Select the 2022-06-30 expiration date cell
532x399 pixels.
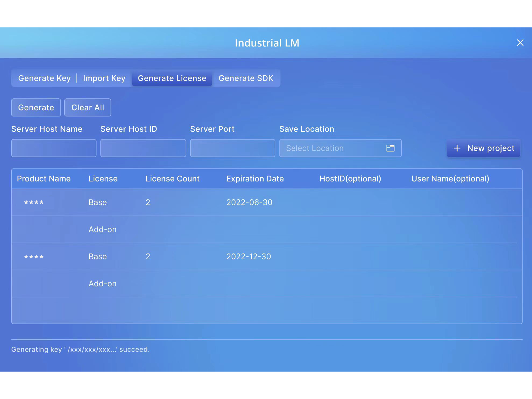249,202
